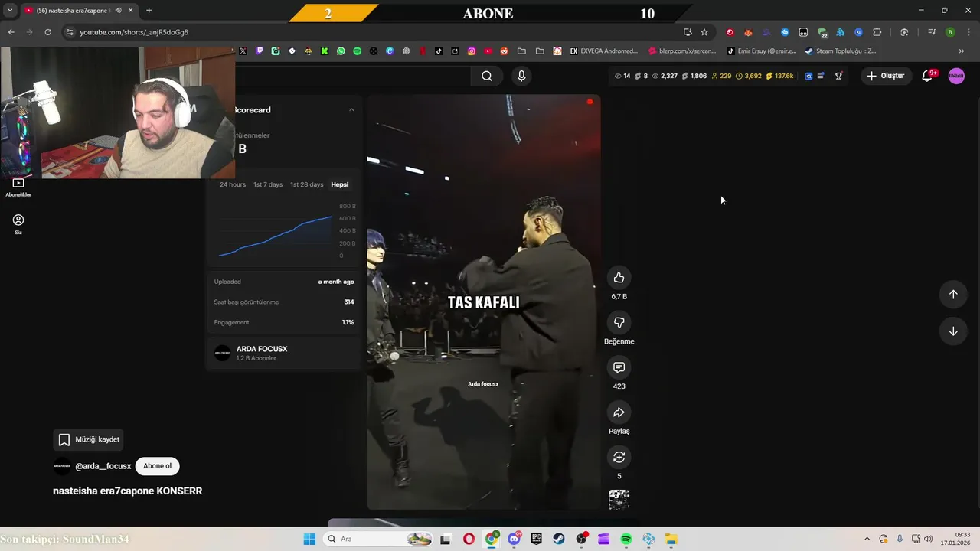Click the taskbar Ara search box
This screenshot has height=551, width=980.
tap(379, 539)
